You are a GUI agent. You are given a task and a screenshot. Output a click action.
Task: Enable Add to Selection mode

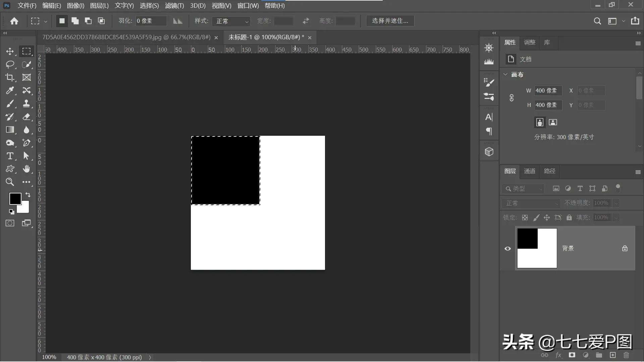75,21
